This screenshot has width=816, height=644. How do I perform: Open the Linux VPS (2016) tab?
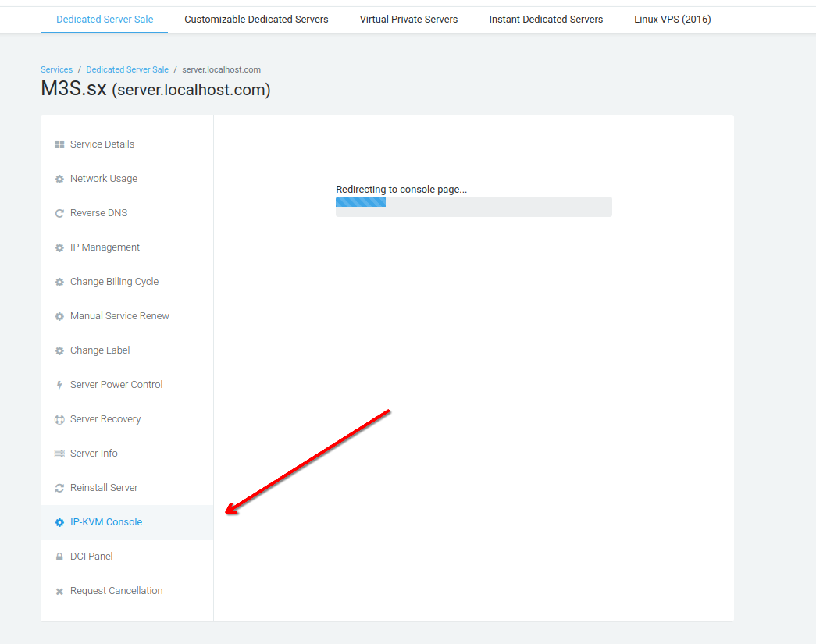672,19
